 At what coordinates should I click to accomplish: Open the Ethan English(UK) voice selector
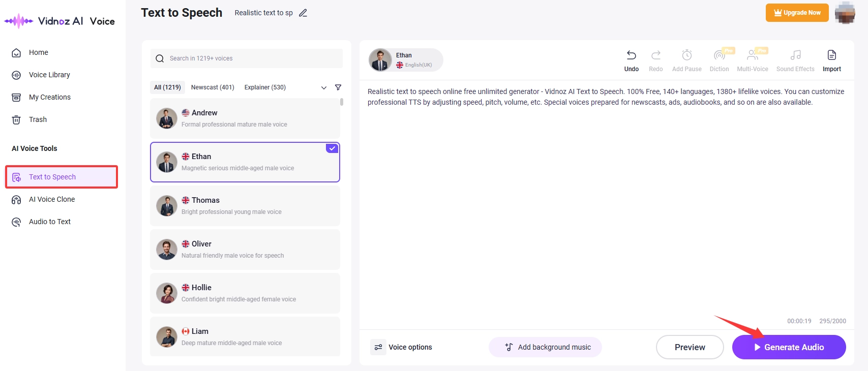pyautogui.click(x=406, y=60)
